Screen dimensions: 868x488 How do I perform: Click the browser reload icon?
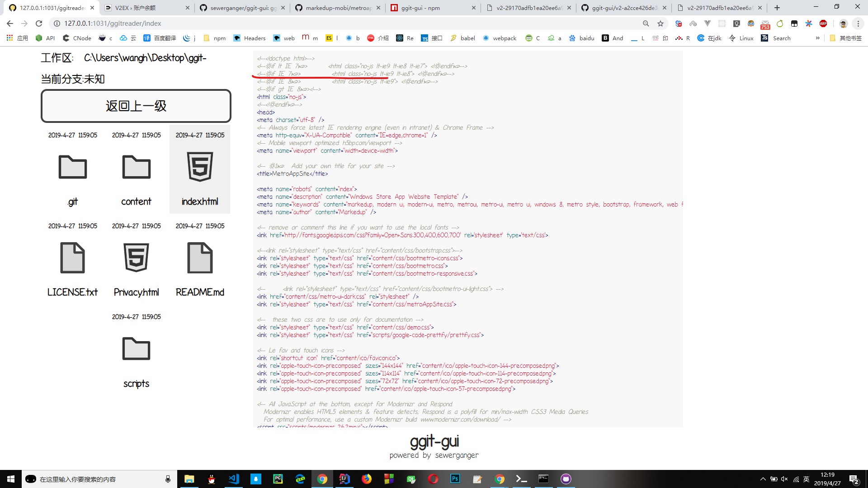(39, 23)
